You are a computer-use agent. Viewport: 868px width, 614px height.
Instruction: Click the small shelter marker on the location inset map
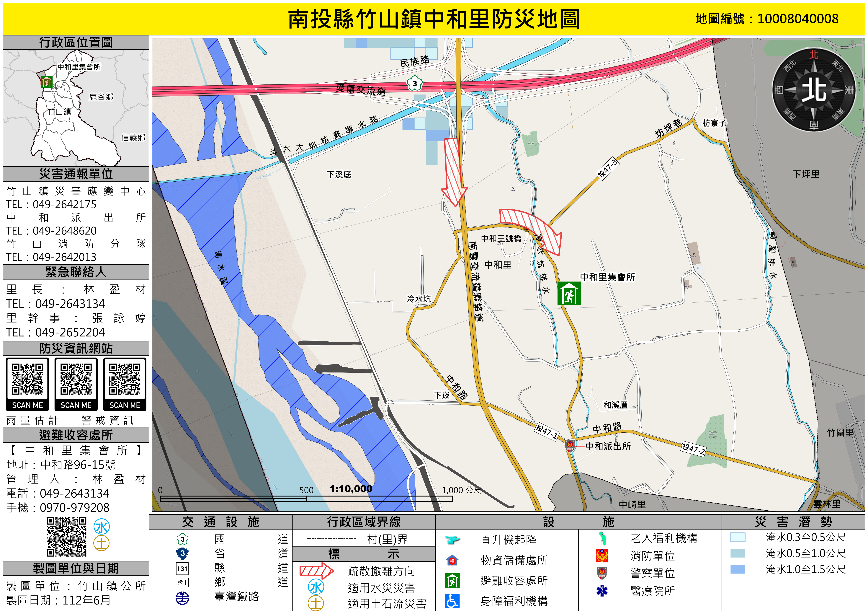[47, 82]
